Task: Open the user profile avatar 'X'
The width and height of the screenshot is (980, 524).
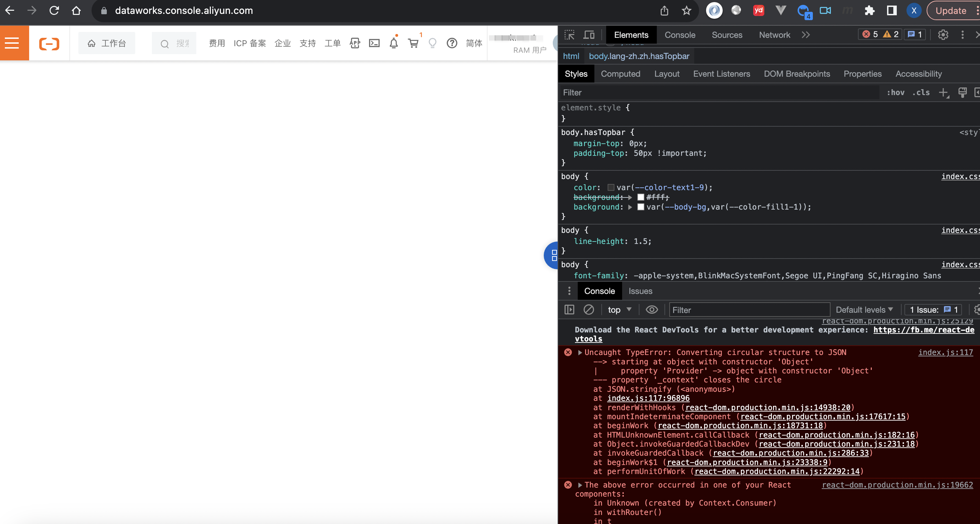Action: coord(914,11)
